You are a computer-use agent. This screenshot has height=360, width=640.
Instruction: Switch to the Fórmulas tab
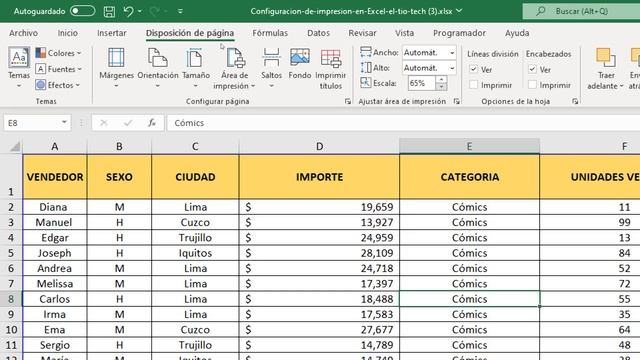click(x=270, y=33)
